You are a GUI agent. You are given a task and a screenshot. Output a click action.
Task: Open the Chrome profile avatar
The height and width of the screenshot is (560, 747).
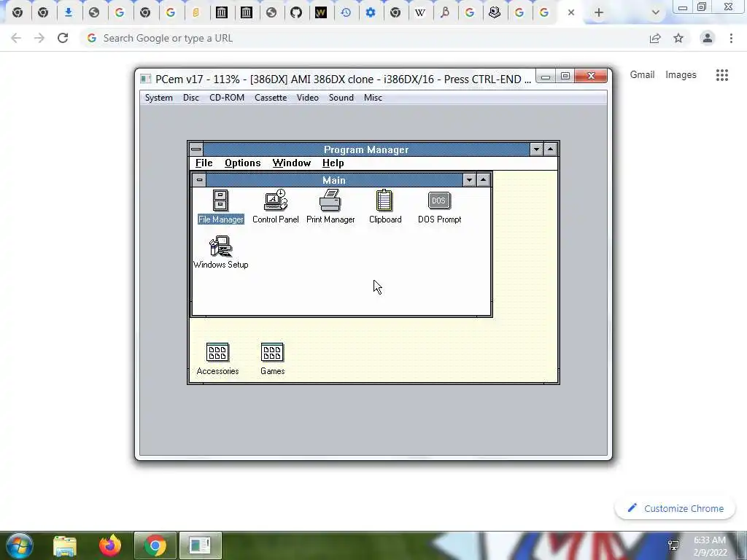click(708, 38)
